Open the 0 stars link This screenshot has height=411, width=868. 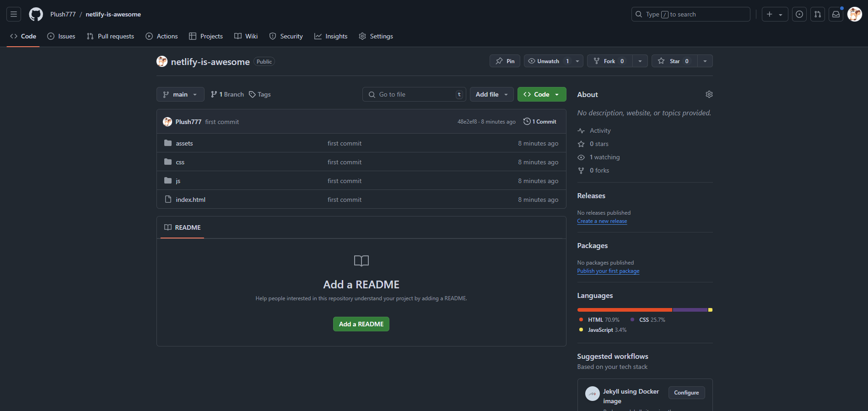(x=593, y=144)
